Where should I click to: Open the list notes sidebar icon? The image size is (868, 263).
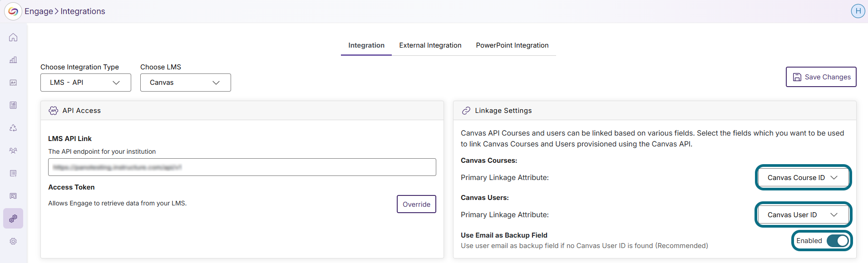[13, 173]
